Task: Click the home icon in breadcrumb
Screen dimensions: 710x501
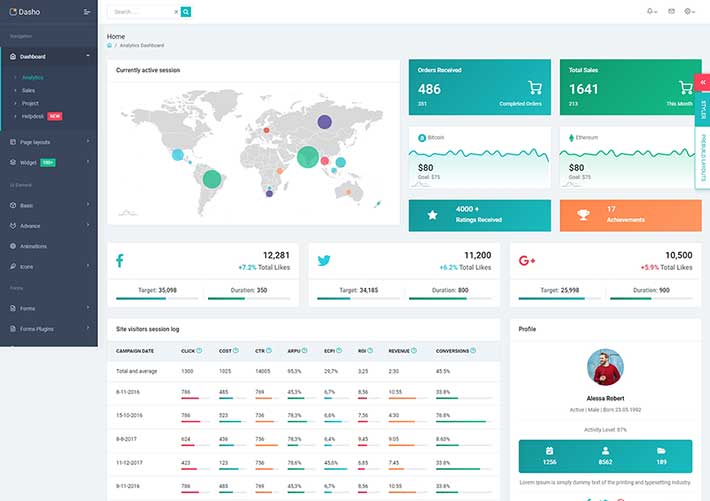Action: pyautogui.click(x=110, y=45)
